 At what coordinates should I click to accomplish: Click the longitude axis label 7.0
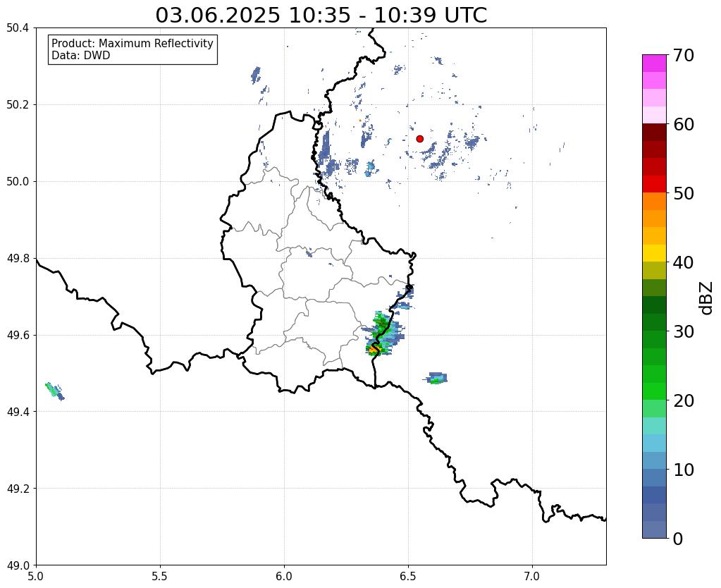[x=533, y=576]
